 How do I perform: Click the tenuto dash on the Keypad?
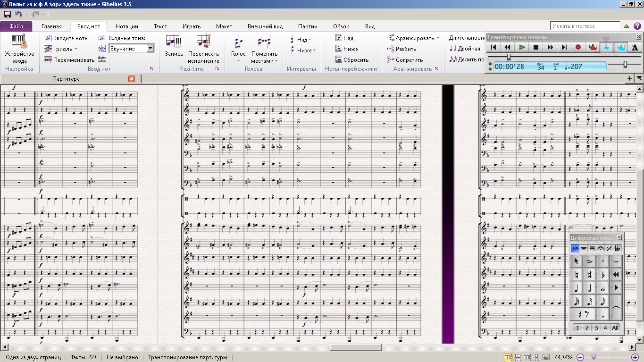(616, 261)
